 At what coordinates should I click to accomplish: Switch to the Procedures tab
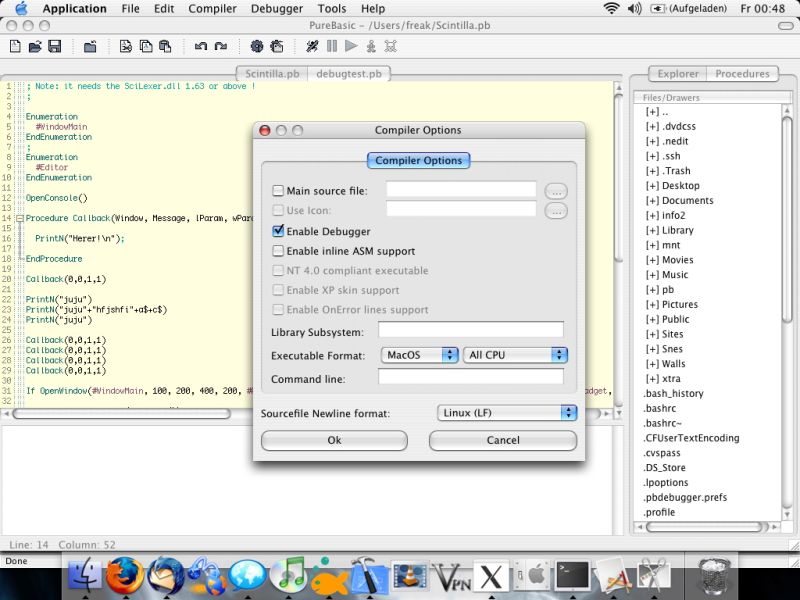click(742, 74)
